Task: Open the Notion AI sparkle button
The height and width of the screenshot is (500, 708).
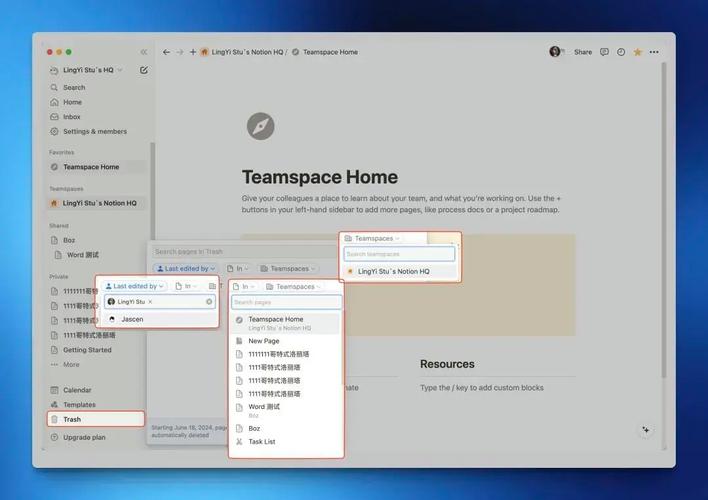Action: pyautogui.click(x=646, y=430)
